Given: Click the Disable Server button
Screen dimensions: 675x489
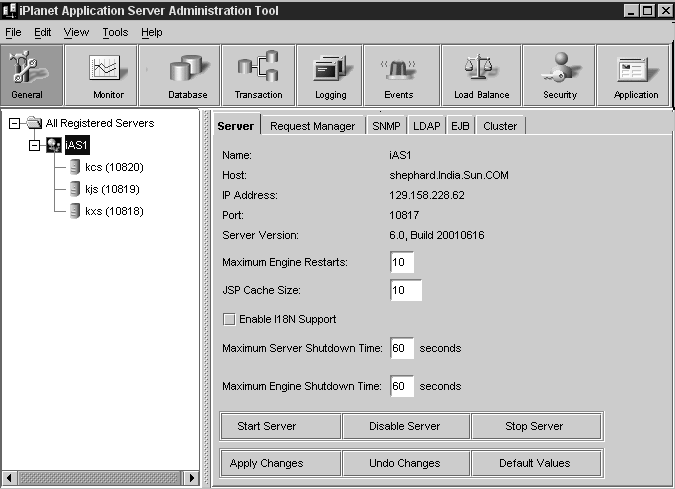Looking at the screenshot, I should tap(406, 426).
